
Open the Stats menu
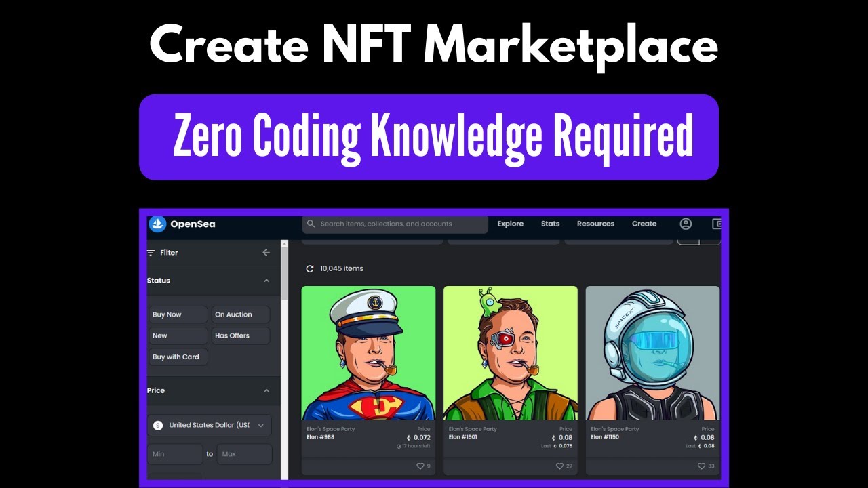(551, 224)
